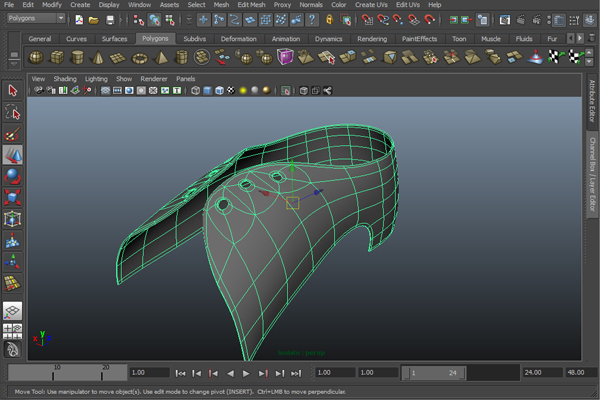
Task: Create a polygon cube from the shelf
Action: [x=57, y=57]
